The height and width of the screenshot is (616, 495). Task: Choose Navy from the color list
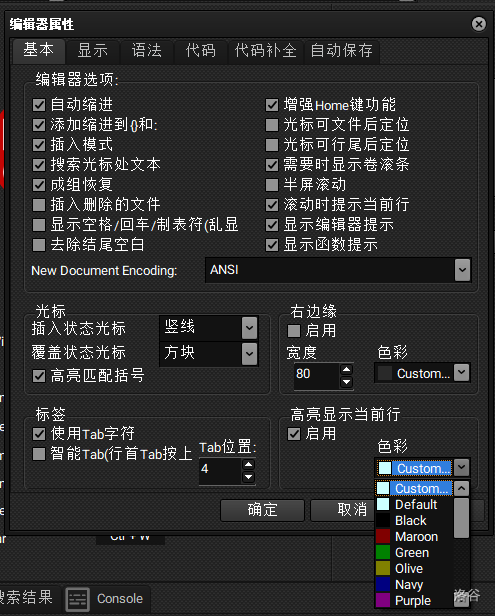click(x=409, y=585)
